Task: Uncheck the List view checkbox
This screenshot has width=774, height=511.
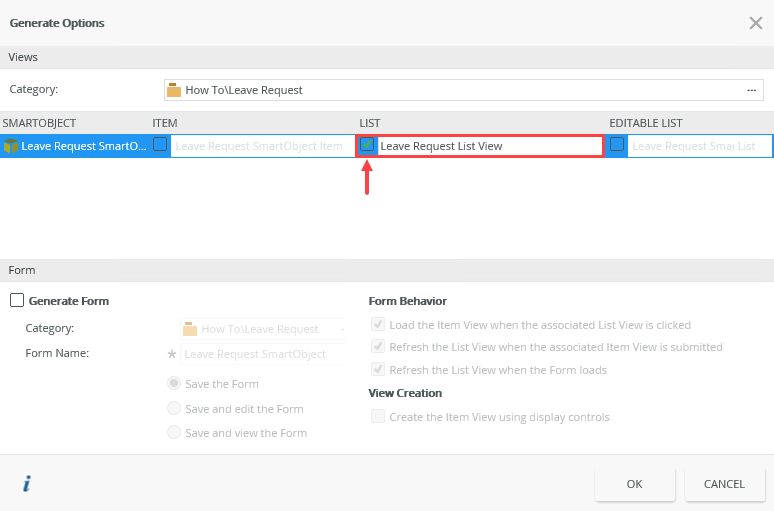Action: point(367,144)
